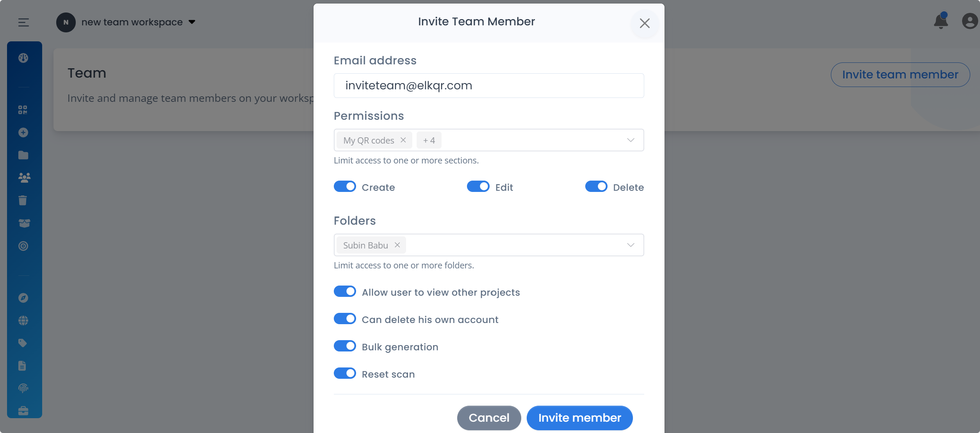Open the Team members sidebar icon
The image size is (980, 433).
point(24,178)
